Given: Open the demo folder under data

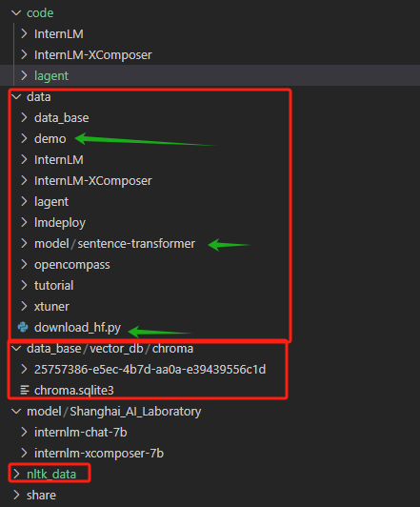Looking at the screenshot, I should pos(50,139).
